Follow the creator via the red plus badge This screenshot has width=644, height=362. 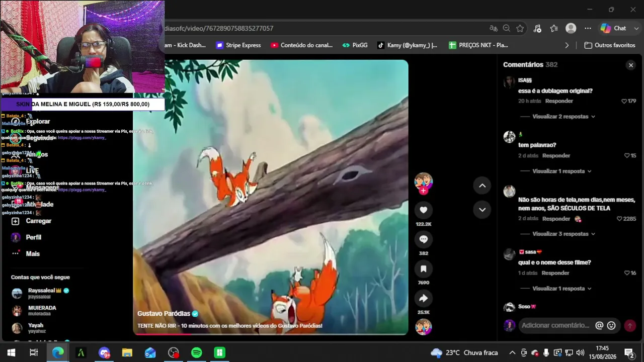(x=423, y=191)
